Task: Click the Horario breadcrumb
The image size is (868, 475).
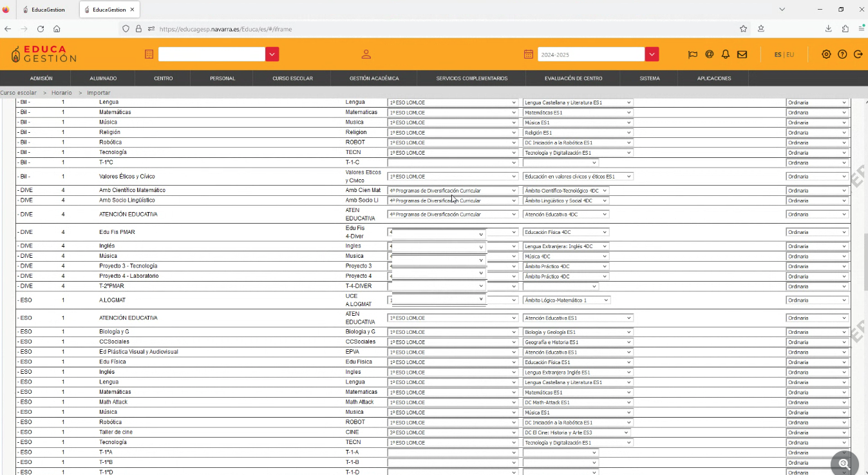Action: pyautogui.click(x=62, y=93)
